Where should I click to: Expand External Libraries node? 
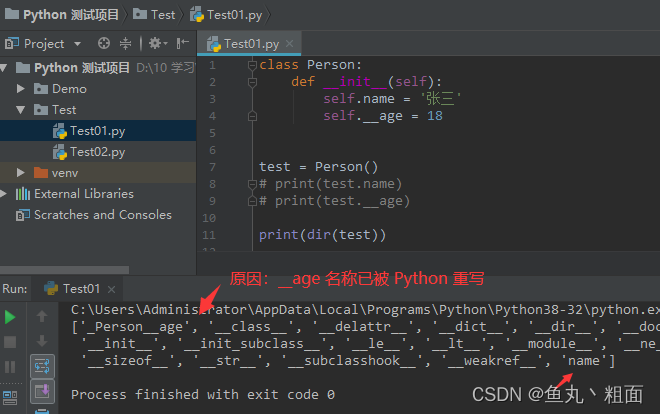tap(4, 194)
